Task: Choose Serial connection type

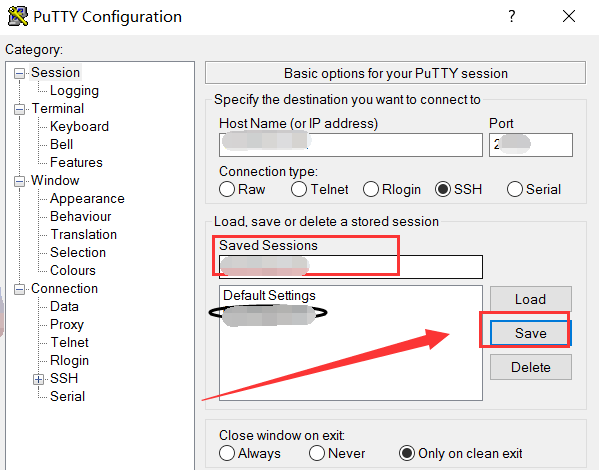Action: tap(515, 189)
